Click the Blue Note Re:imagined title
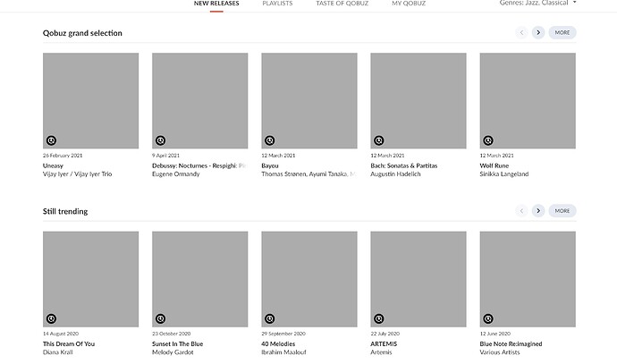This screenshot has width=617, height=364. coord(511,344)
